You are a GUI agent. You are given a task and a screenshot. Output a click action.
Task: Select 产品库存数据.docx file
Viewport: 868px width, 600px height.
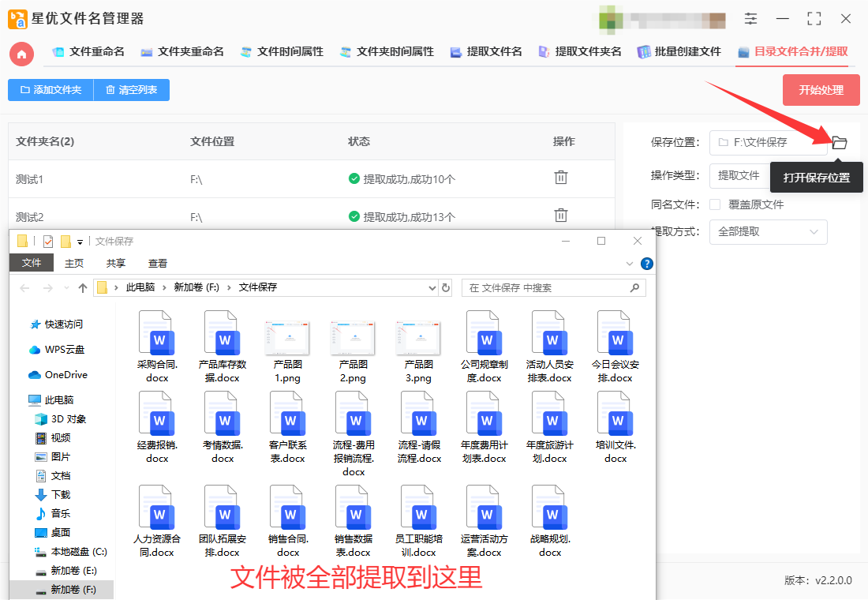pyautogui.click(x=223, y=347)
